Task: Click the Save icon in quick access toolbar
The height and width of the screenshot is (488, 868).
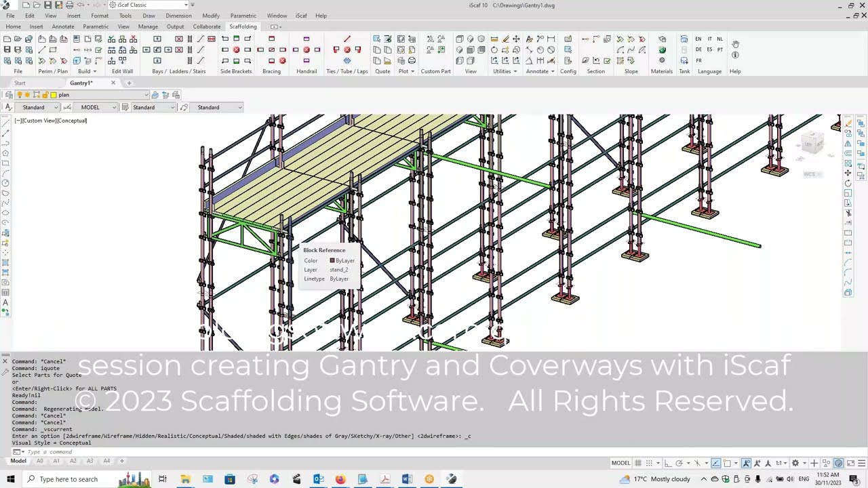Action: click(47, 5)
